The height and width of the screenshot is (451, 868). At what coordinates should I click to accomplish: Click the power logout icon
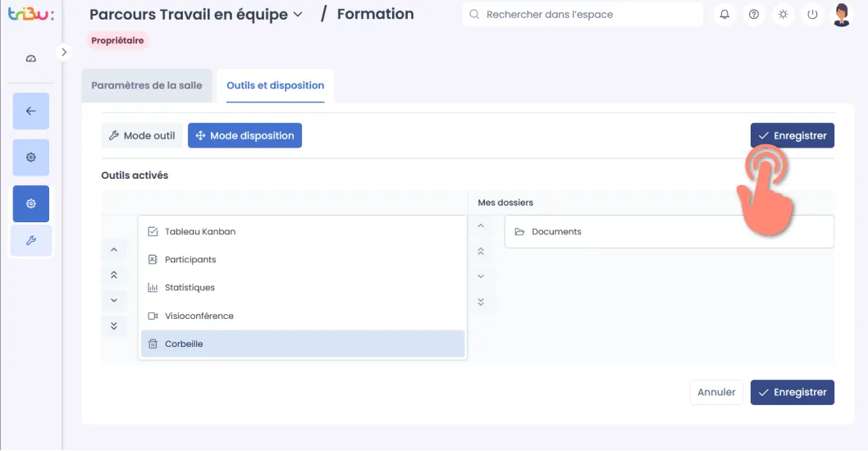pyautogui.click(x=813, y=15)
